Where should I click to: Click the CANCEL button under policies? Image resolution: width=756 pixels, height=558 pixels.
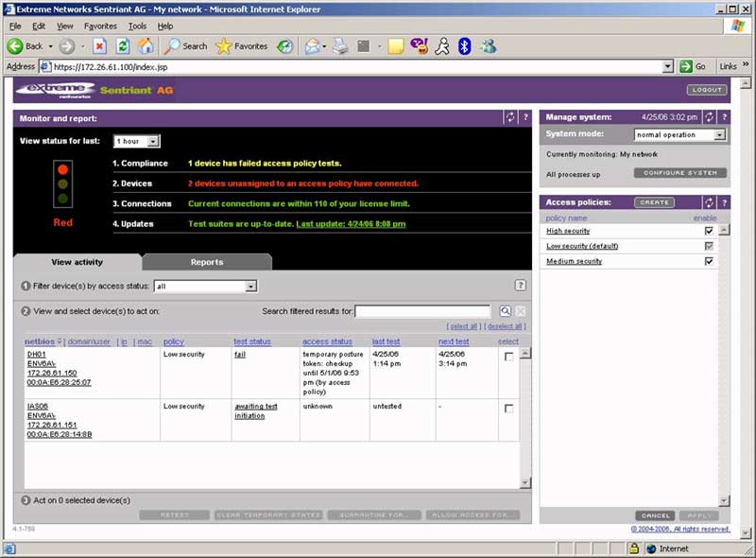[x=655, y=515]
